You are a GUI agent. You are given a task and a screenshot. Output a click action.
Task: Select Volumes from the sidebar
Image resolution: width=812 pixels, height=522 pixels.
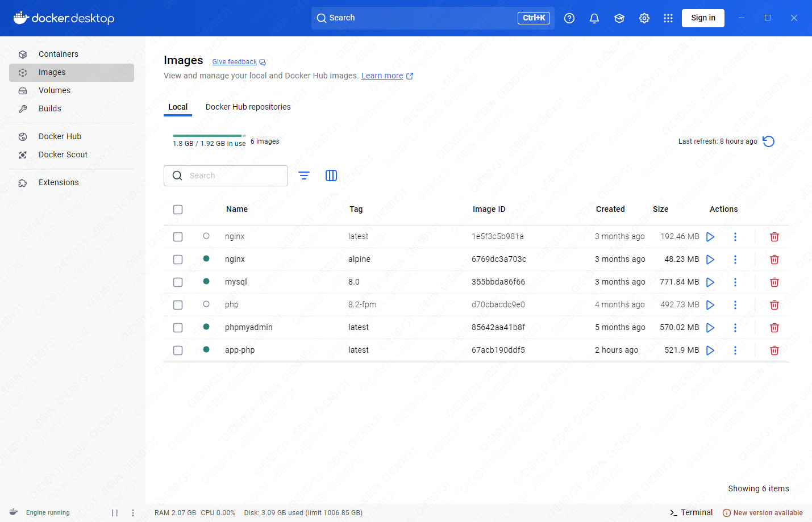55,90
